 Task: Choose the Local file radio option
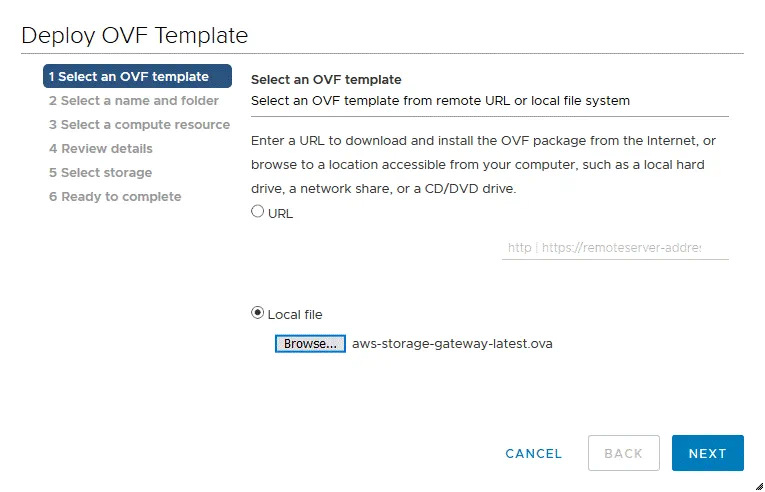(x=258, y=313)
